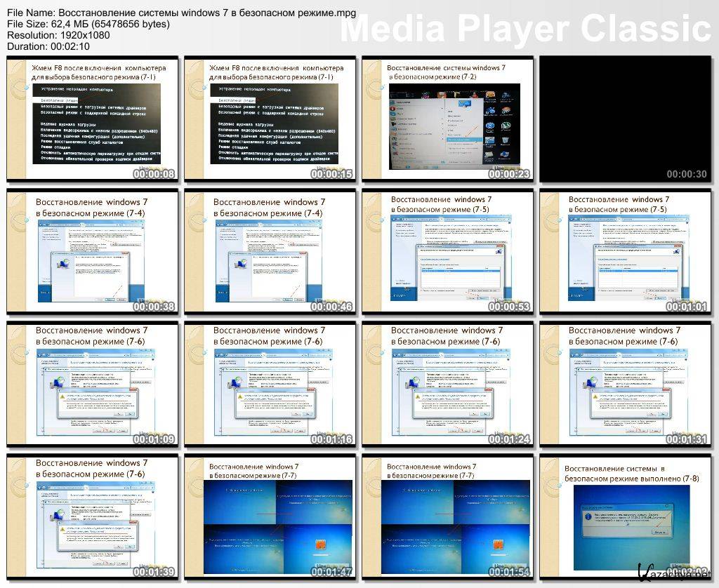Open the (7-2) thumbnail at 00:00:23
Viewport: 719px width, 588px height.
(448, 120)
